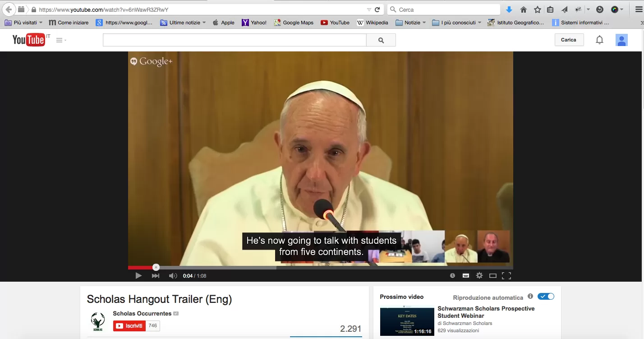Go back with browser back arrow
The height and width of the screenshot is (339, 644).
pos(9,9)
